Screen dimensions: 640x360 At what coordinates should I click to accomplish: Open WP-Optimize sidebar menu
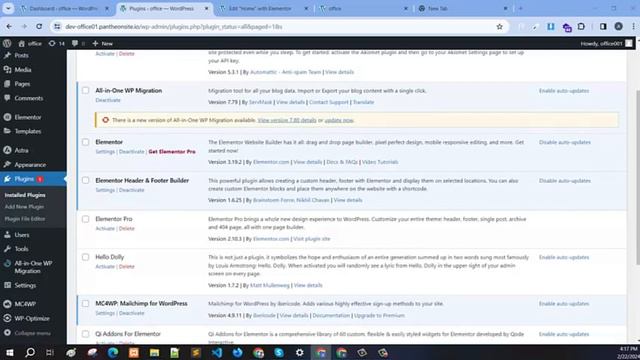pyautogui.click(x=33, y=318)
